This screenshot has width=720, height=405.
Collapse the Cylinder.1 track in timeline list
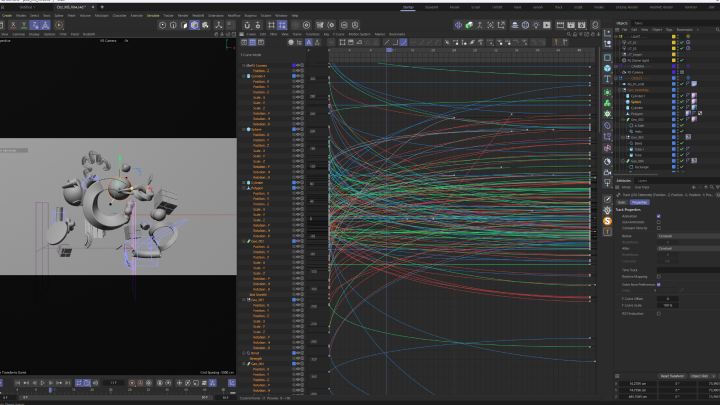coord(244,76)
